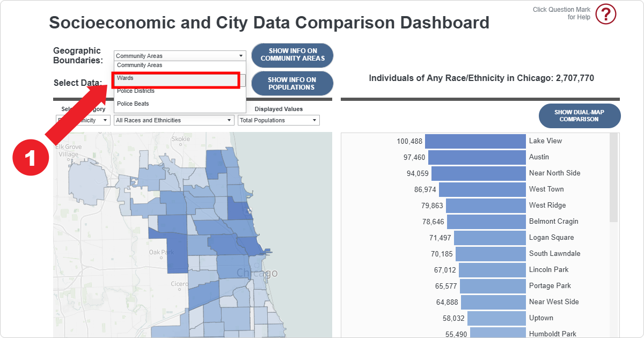
Task: Click the bar chart's vertical scrollbar thumb
Action: pos(613,177)
